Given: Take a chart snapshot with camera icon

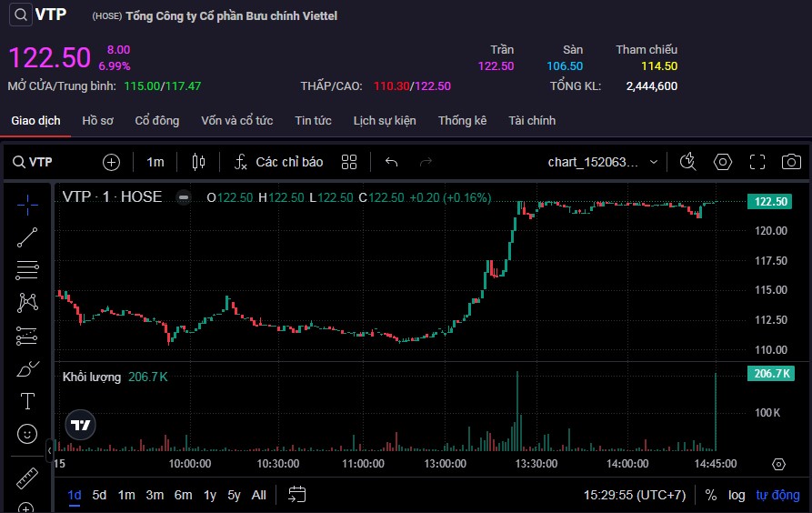Looking at the screenshot, I should (x=791, y=162).
